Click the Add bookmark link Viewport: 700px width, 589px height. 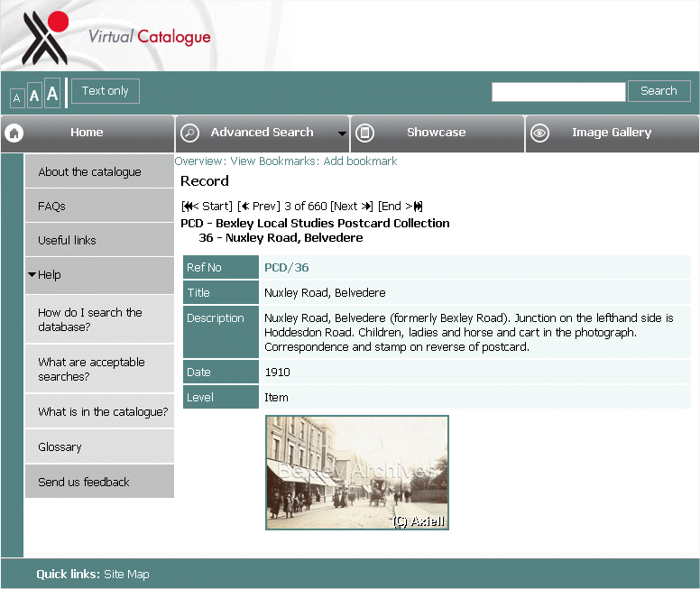coord(360,161)
